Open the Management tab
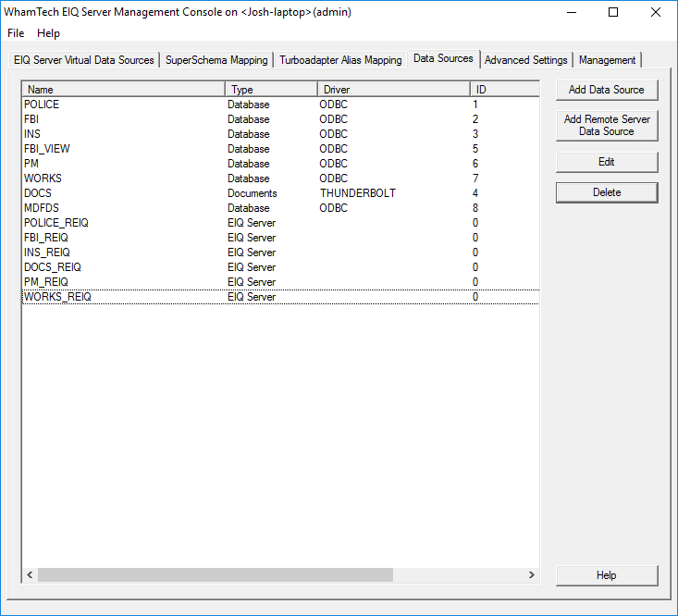This screenshot has height=616, width=678. 607,60
